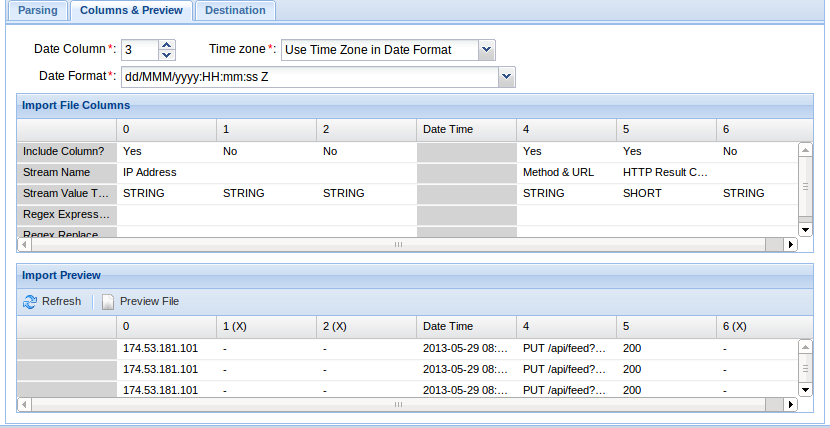The width and height of the screenshot is (830, 428).
Task: Toggle Include Column value for column 1
Action: click(265, 151)
